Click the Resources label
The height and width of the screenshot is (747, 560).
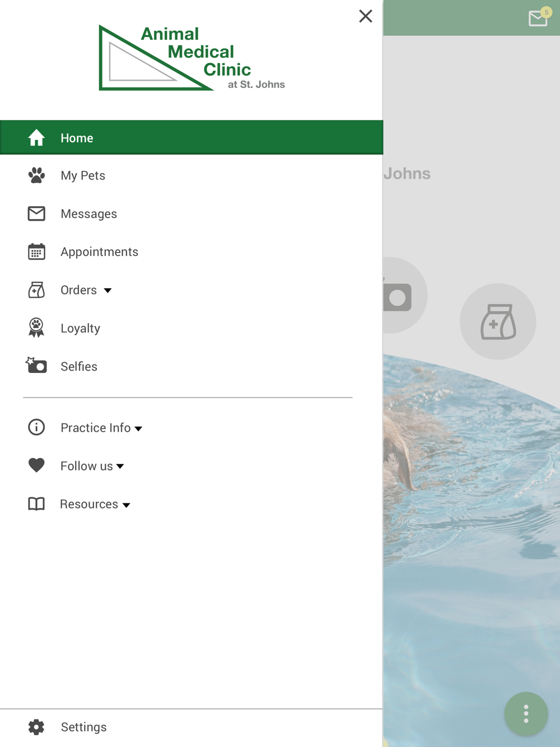coord(89,504)
